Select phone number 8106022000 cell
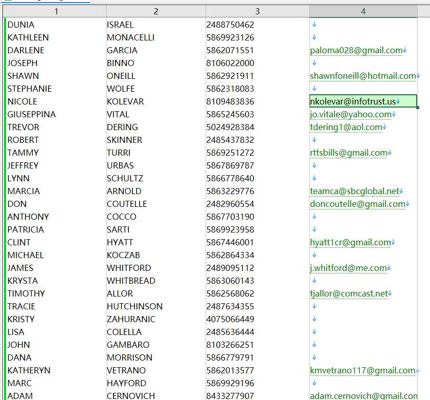 tap(257, 63)
